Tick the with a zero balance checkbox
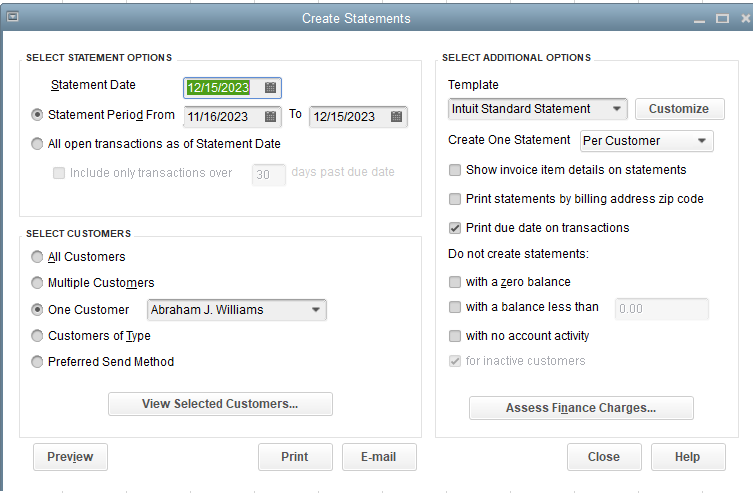Viewport: 753px width, 493px height. click(x=456, y=282)
